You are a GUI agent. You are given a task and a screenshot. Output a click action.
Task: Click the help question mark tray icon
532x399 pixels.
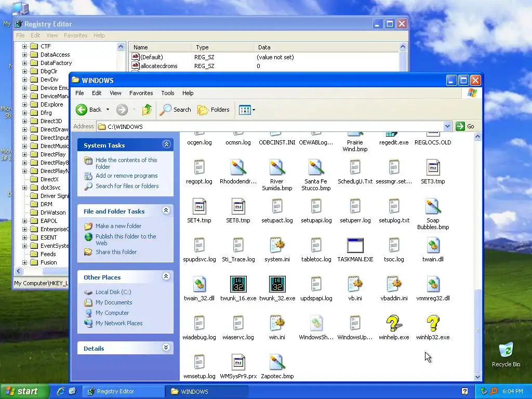tap(464, 391)
